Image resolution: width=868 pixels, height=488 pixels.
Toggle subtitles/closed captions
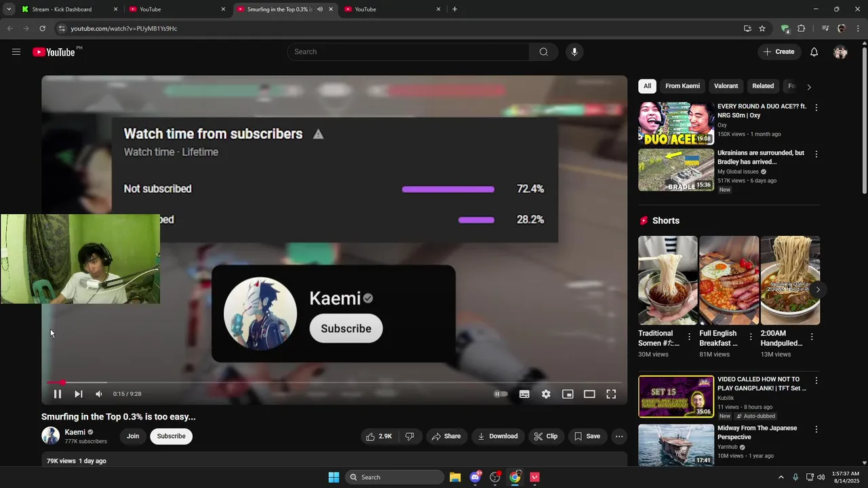[x=524, y=394]
